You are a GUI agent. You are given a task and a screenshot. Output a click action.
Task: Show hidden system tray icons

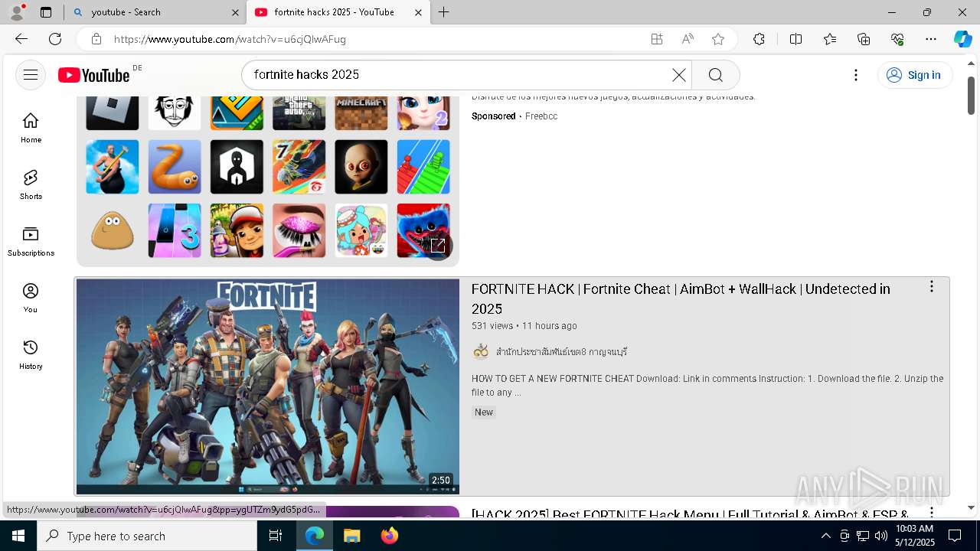coord(825,536)
